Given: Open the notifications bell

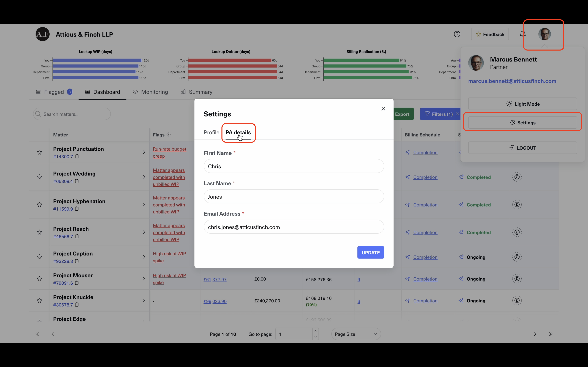Looking at the screenshot, I should pos(523,34).
